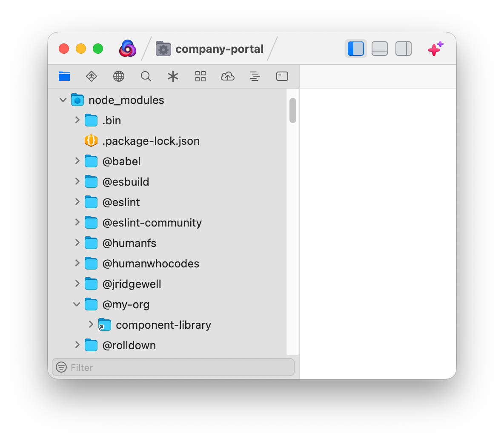Open the Find magnifier sidebar tab
The width and height of the screenshot is (504, 442).
[x=146, y=76]
